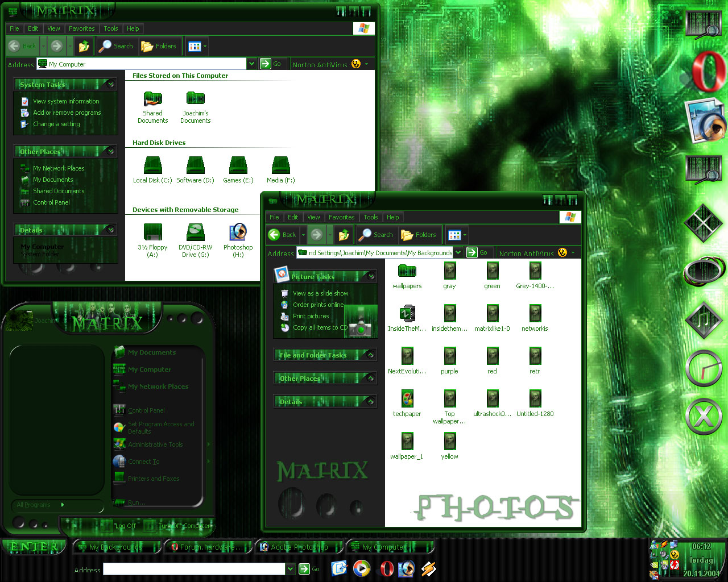Select Joachim's Documents folder icon
728x582 pixels.
195,99
